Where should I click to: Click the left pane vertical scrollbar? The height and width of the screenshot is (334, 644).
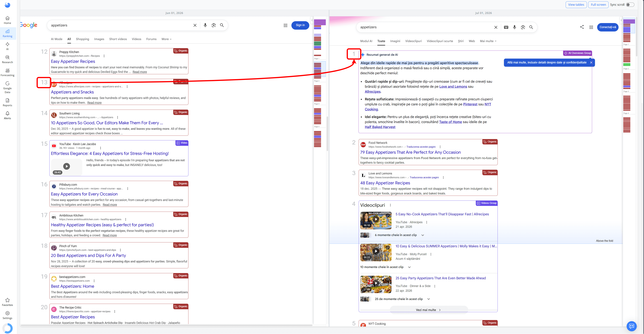pos(327,133)
